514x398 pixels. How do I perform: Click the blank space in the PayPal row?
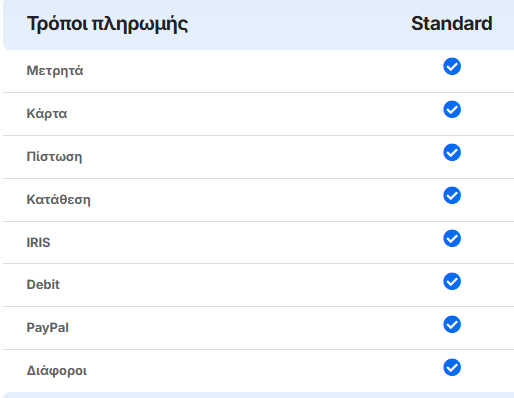click(x=253, y=328)
